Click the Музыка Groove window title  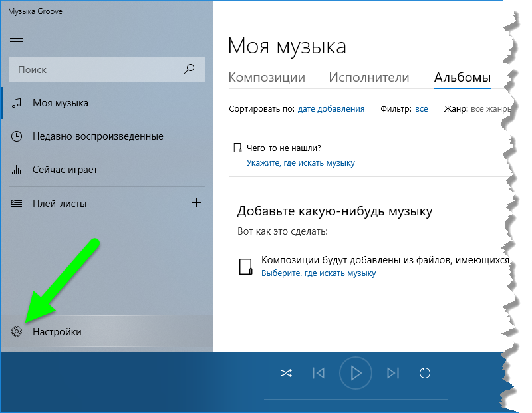tap(35, 11)
